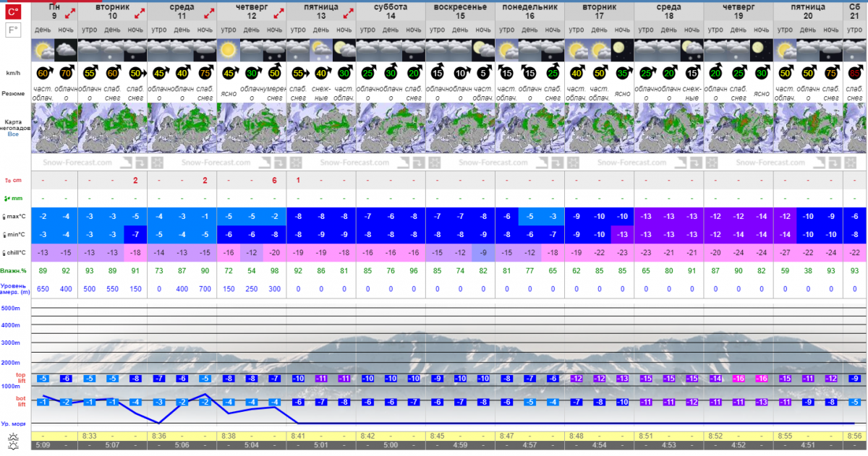868x456 pixels.
Task: Click freezing level value 700
Action: (x=205, y=289)
